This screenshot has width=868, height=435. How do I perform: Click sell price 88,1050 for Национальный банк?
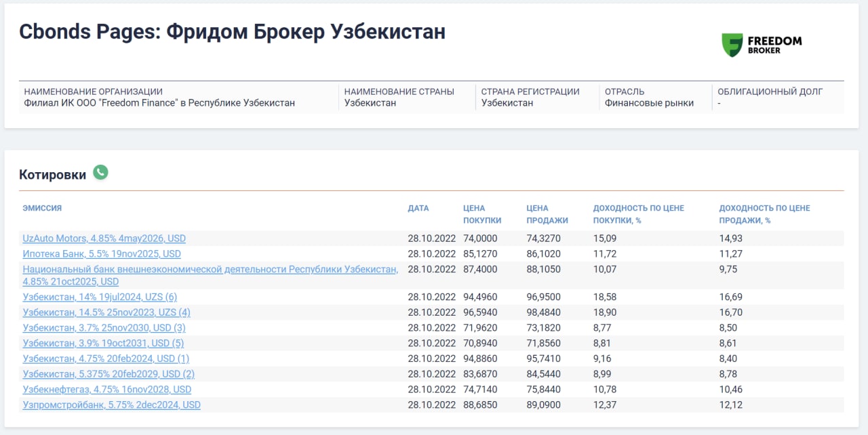[544, 269]
